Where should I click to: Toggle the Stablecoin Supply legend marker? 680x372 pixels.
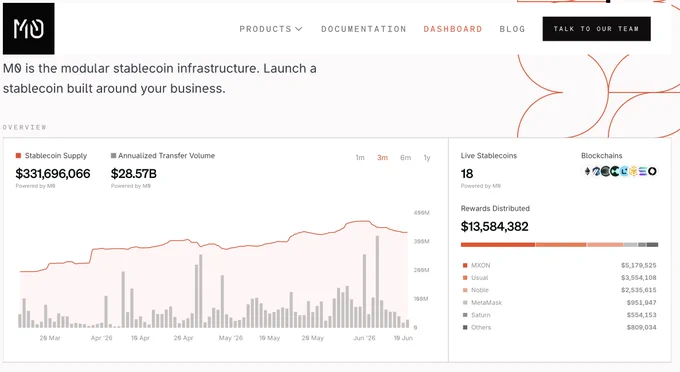[x=18, y=156]
